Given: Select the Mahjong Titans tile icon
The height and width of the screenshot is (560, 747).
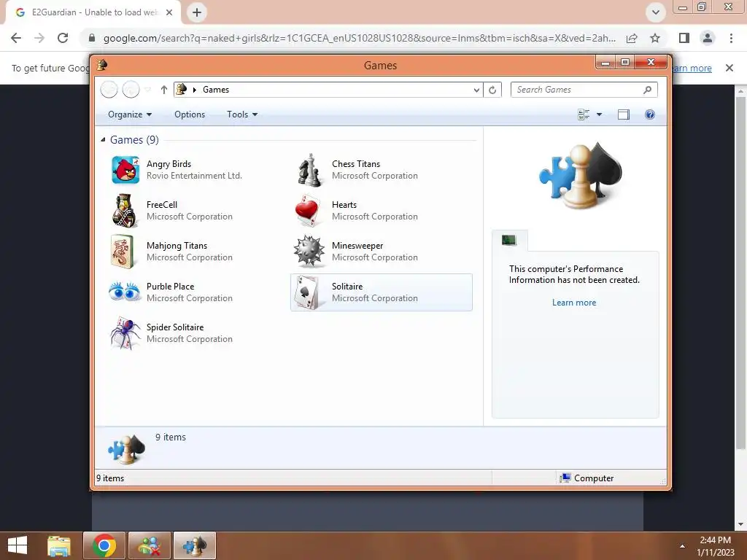Looking at the screenshot, I should (x=123, y=252).
